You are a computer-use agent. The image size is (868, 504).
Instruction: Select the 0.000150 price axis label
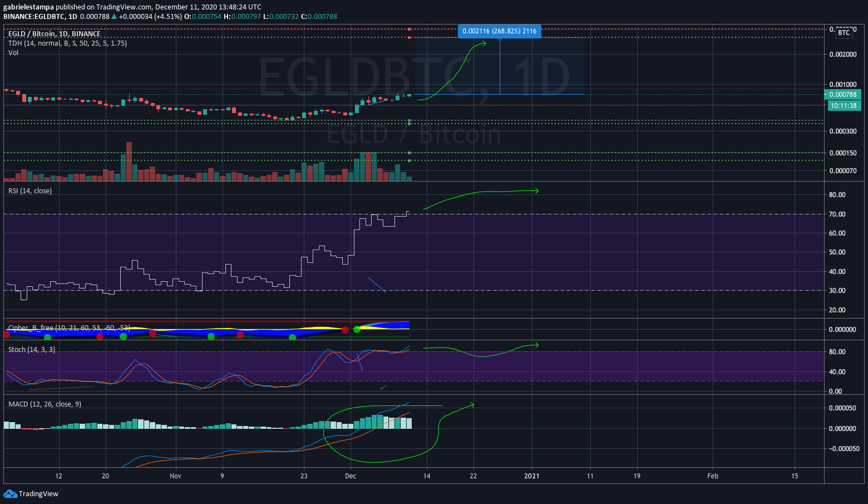pyautogui.click(x=843, y=153)
